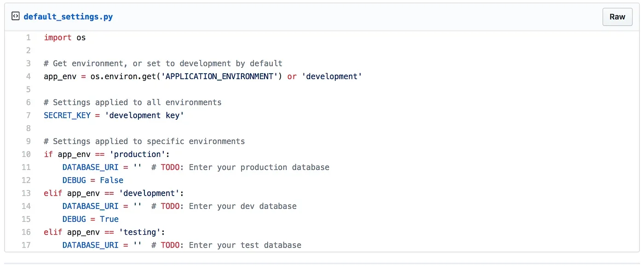Open the default_settings.py file link
This screenshot has height=266, width=644.
[x=68, y=17]
